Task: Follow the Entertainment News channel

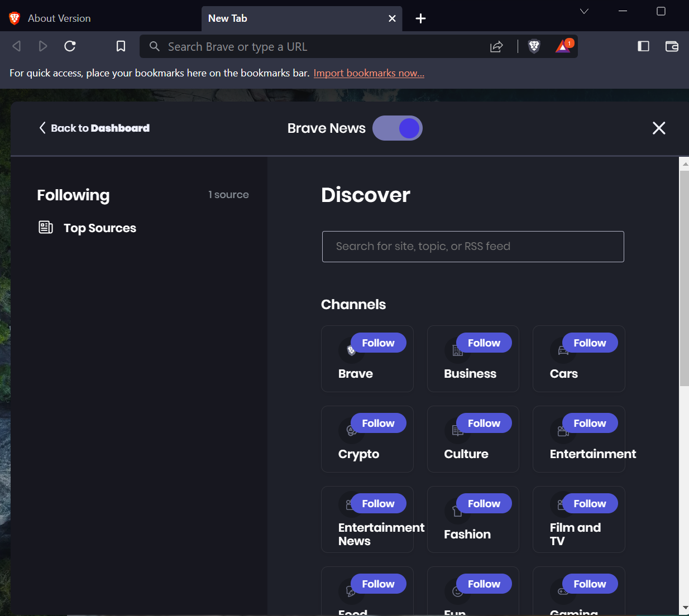Action: pos(378,503)
